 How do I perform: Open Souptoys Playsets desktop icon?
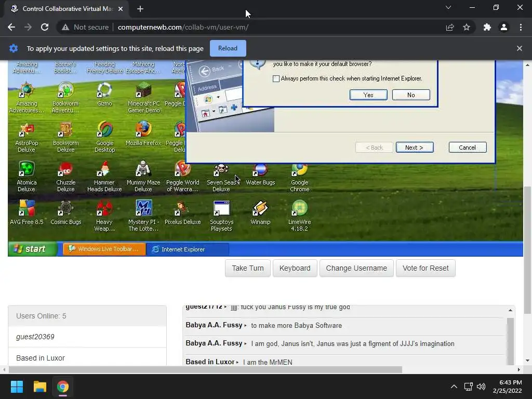(x=221, y=216)
